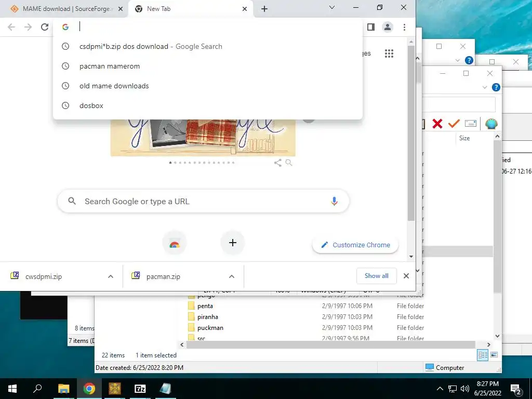Choose the 'old mame downloads' suggestion

(208, 86)
